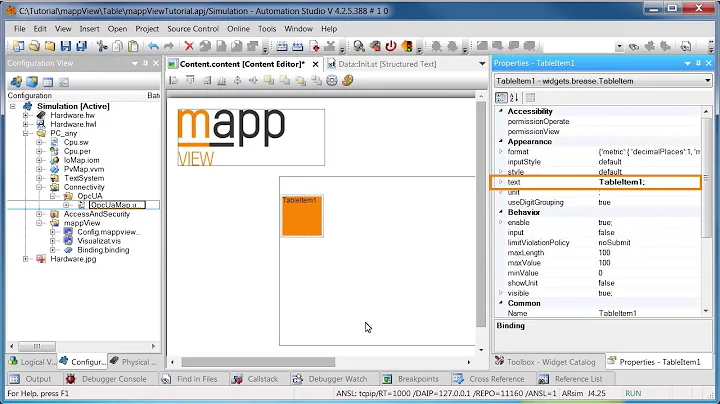Click the magnifier Find toolbar icon

click(x=359, y=46)
